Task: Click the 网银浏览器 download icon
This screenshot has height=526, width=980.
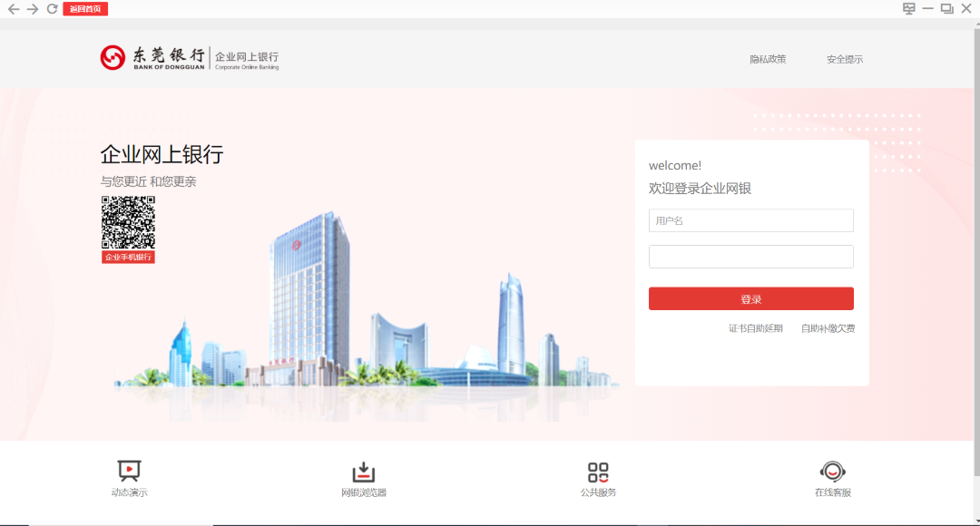Action: pos(363,472)
